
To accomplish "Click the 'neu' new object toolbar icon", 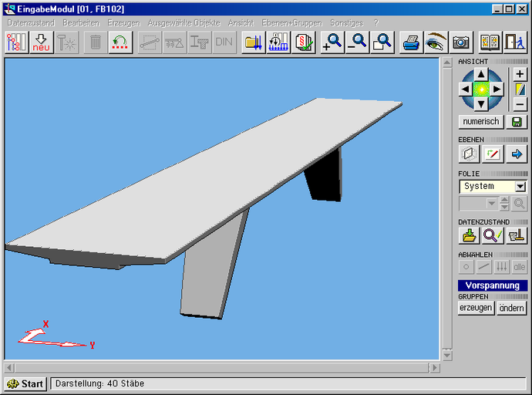I will (x=42, y=42).
